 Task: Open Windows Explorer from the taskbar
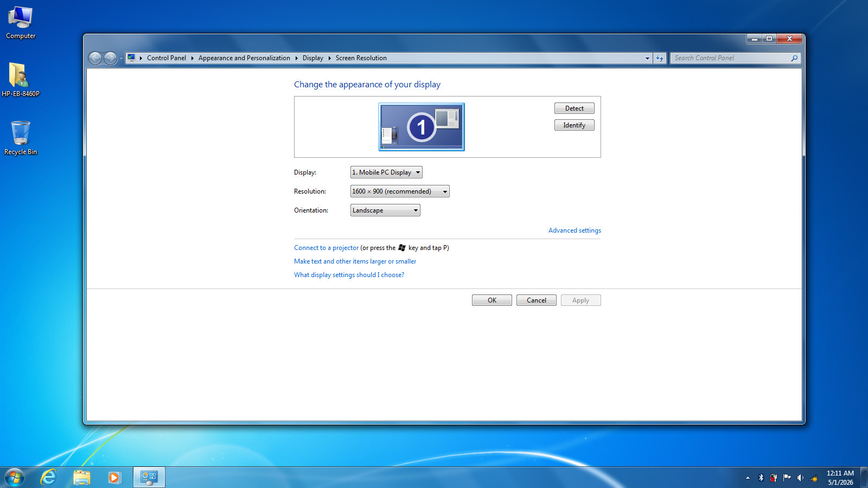82,478
